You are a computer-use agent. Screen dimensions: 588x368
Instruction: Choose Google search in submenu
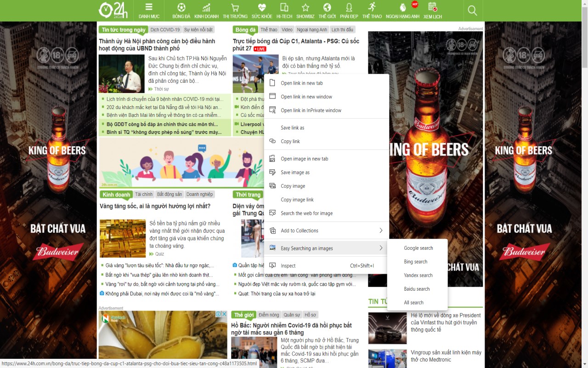pyautogui.click(x=418, y=248)
